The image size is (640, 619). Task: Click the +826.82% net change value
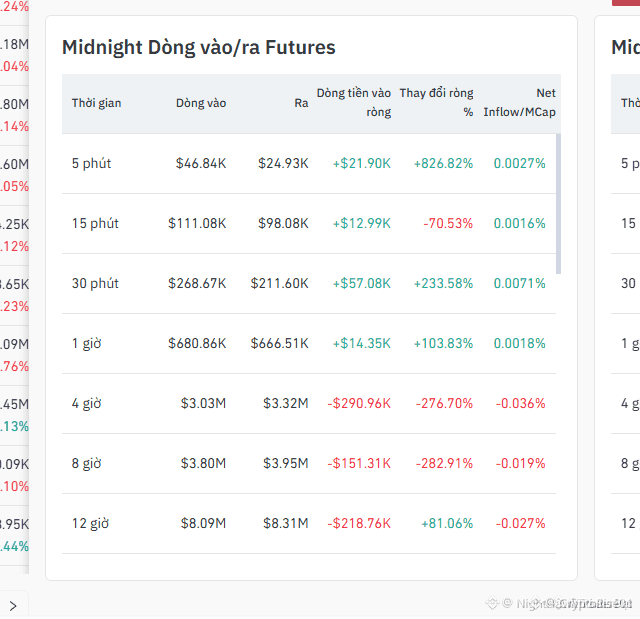(443, 164)
